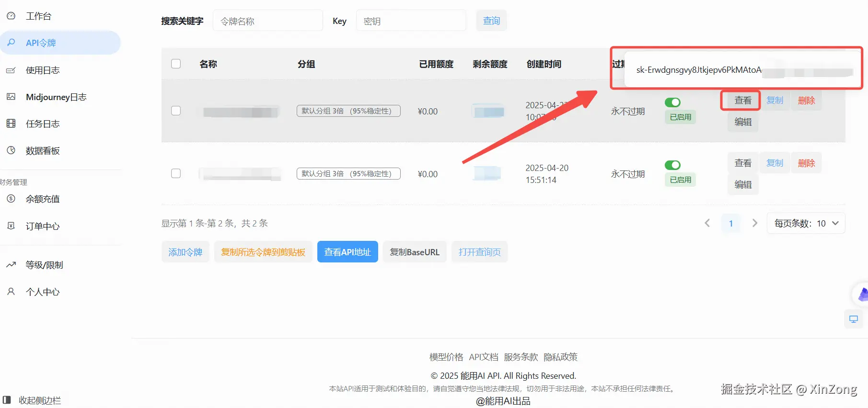Open the 任务日志 film icon
This screenshot has height=408, width=868.
[11, 124]
